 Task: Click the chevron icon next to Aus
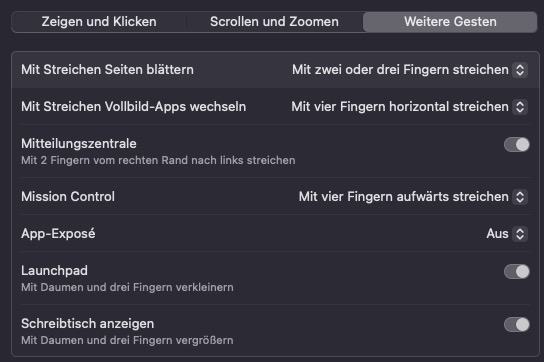(520, 234)
